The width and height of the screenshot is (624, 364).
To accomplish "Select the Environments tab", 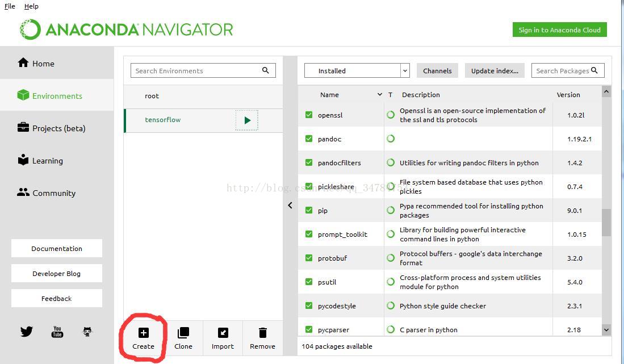I will pyautogui.click(x=57, y=95).
